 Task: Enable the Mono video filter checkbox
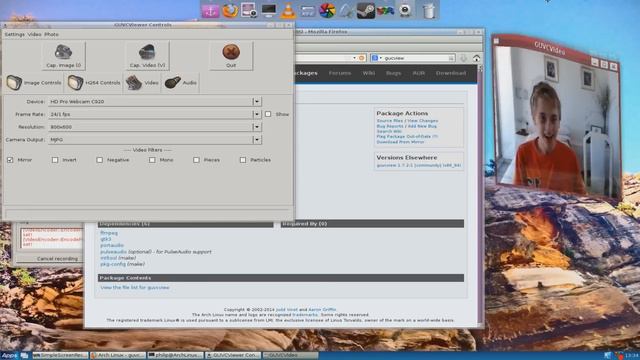point(152,160)
